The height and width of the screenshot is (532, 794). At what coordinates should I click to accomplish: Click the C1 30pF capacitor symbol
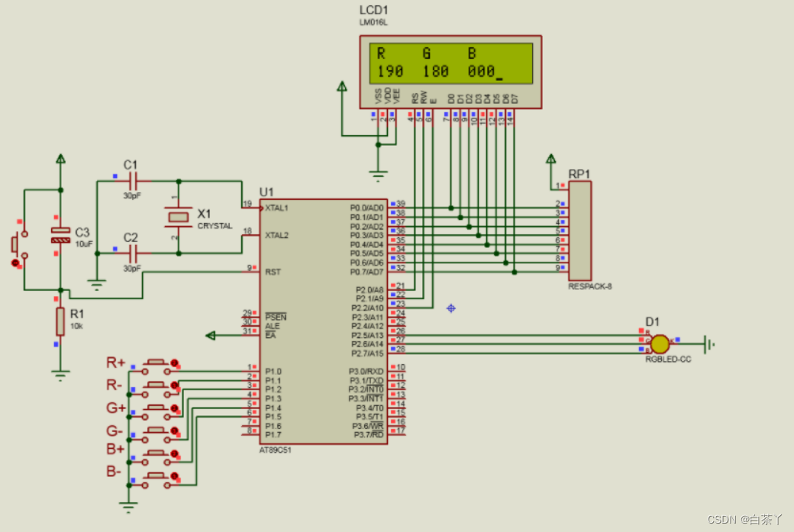pos(133,181)
